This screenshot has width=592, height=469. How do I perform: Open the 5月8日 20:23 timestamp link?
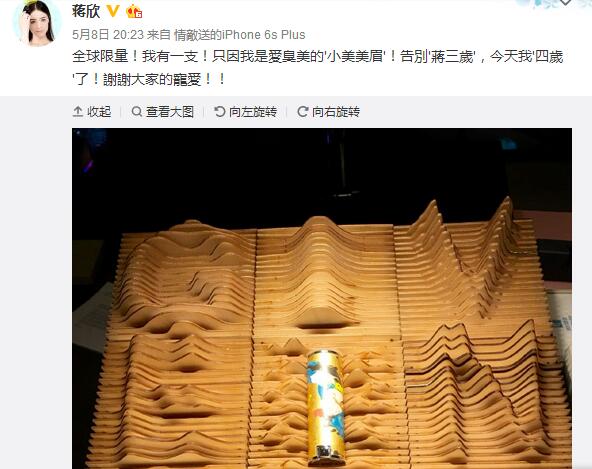click(108, 35)
